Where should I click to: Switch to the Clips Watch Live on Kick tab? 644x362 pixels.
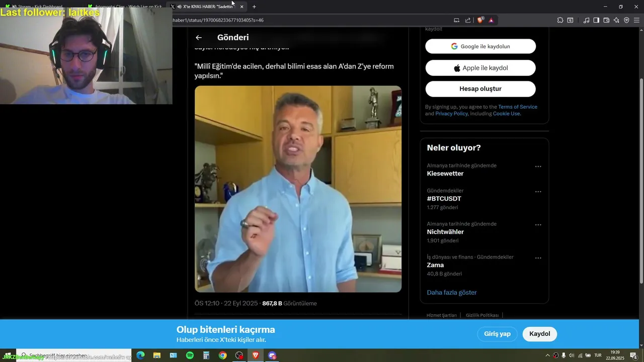click(x=126, y=7)
